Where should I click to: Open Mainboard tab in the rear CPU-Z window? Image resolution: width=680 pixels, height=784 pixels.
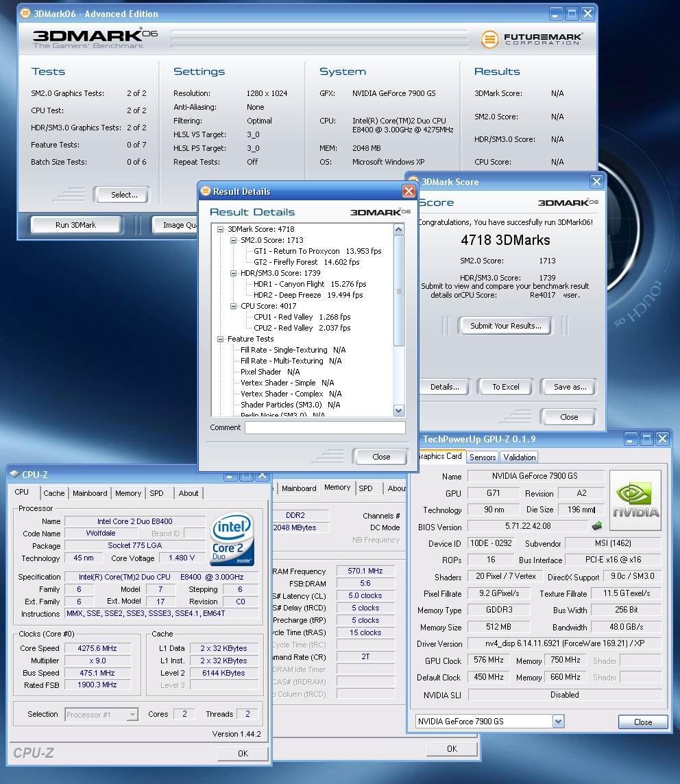coord(299,488)
